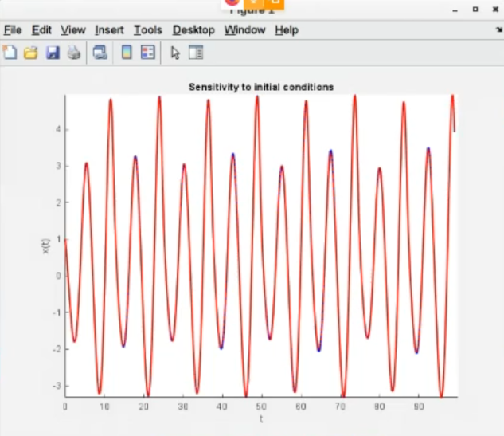Viewport: 504px width, 436px height.
Task: Click the New Figure toolbar icon
Action: pos(10,53)
